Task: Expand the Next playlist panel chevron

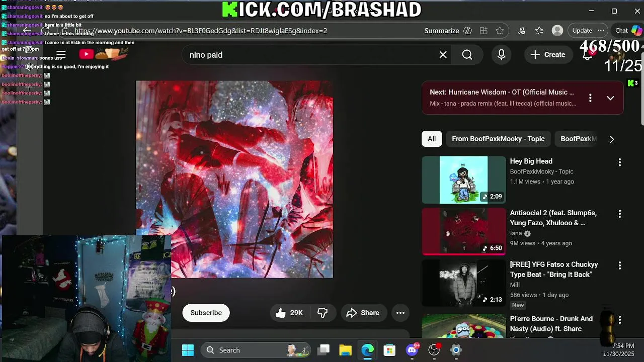Action: point(610,98)
